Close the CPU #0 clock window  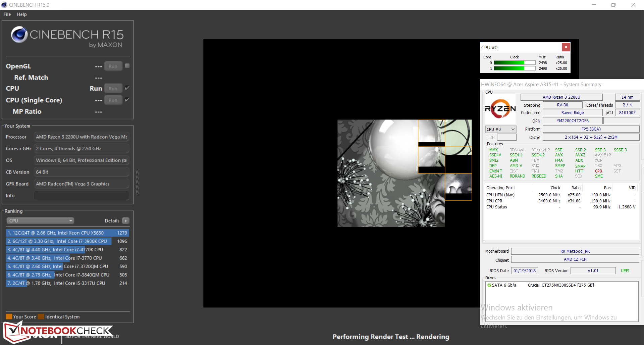click(566, 47)
